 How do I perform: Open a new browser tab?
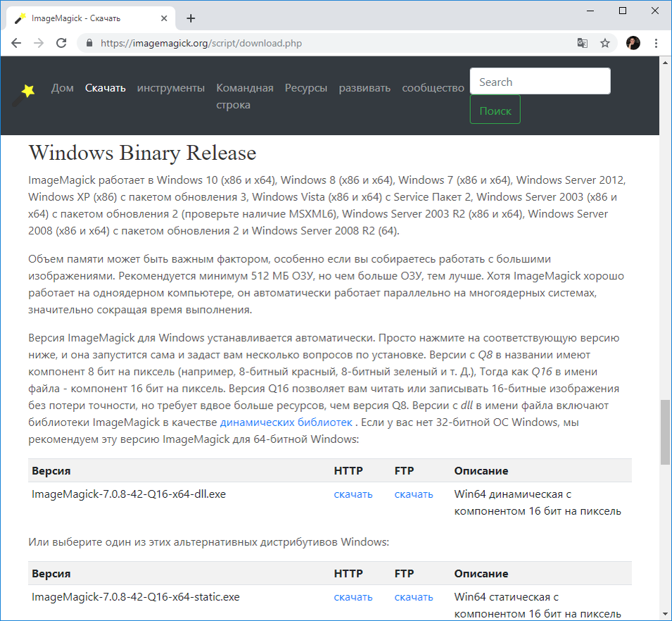191,18
